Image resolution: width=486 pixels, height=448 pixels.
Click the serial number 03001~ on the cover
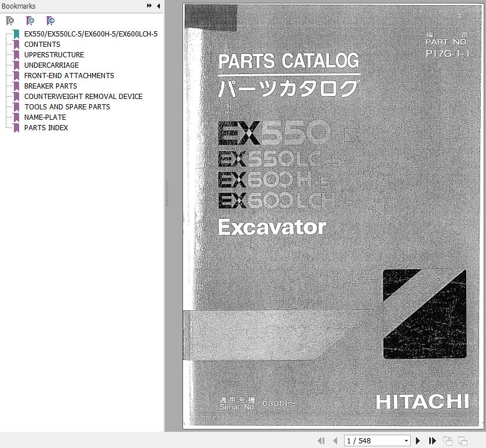coord(279,403)
